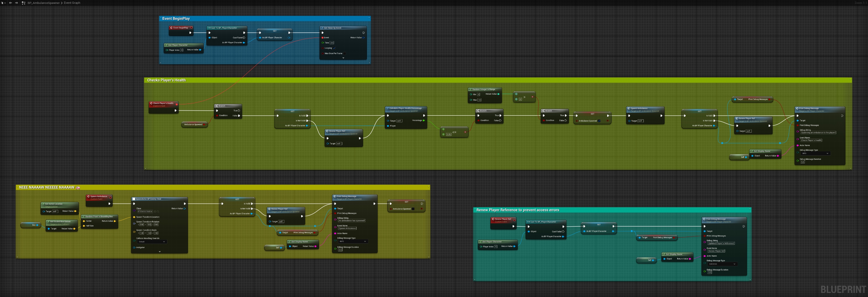Click the Check Player's Health event name field

pos(811,140)
